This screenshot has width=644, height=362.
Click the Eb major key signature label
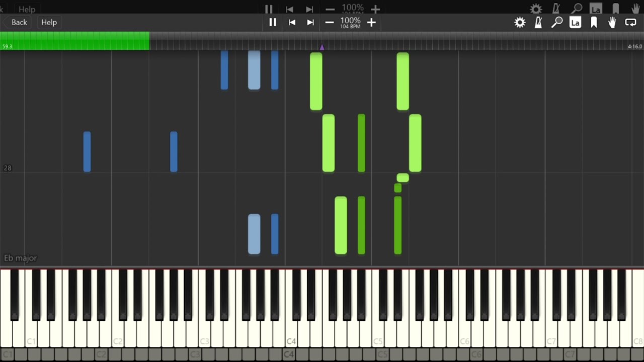(x=21, y=258)
